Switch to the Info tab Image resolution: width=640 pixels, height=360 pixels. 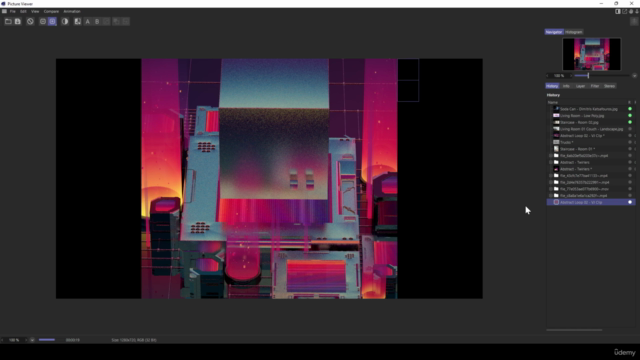coord(566,86)
